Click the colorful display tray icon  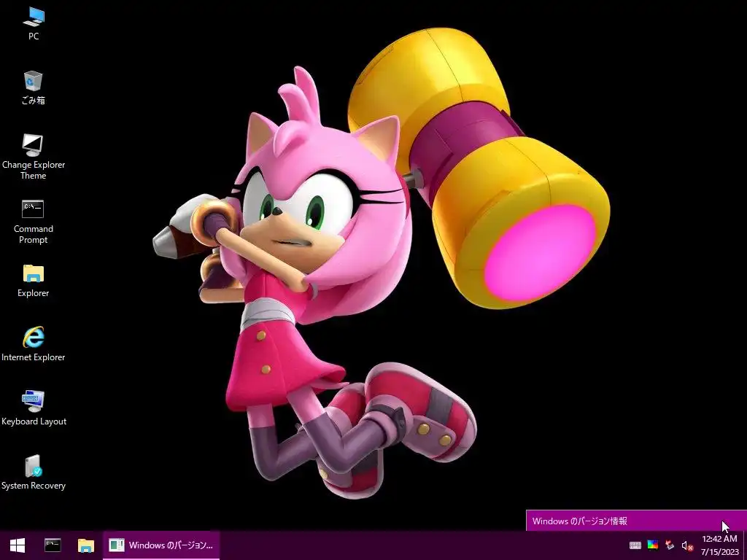653,545
